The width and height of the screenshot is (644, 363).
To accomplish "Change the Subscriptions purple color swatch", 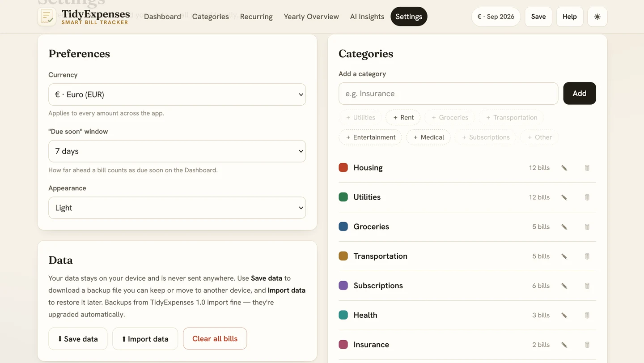I will pos(343,286).
